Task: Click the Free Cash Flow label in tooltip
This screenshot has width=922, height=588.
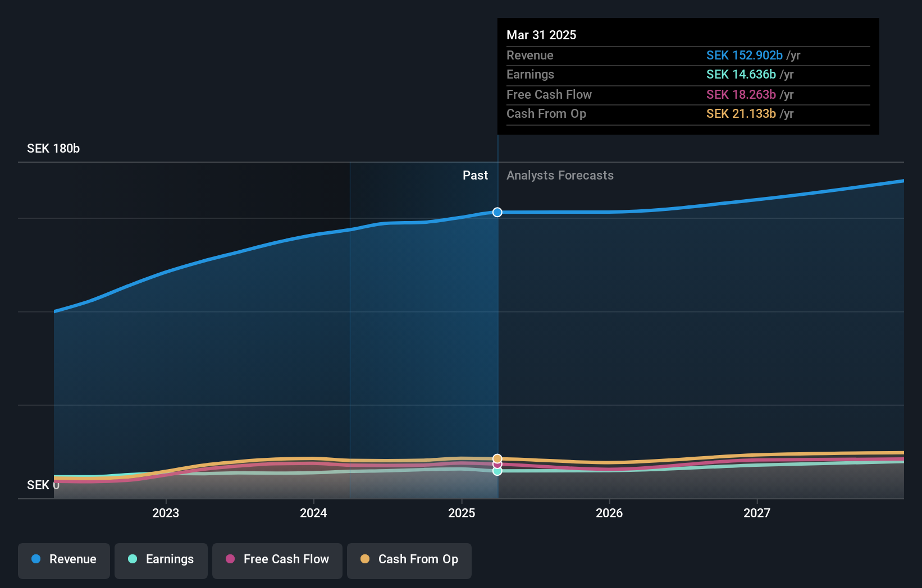Action: [x=549, y=94]
